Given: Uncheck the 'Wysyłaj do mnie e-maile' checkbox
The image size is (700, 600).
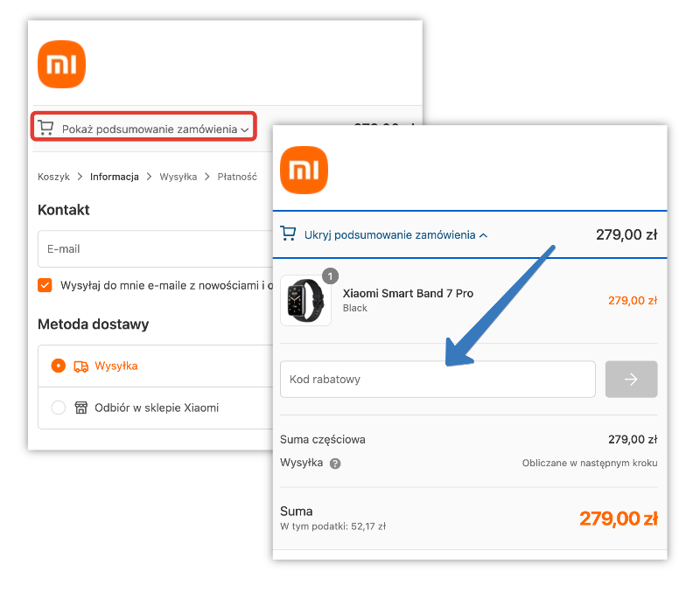Looking at the screenshot, I should point(45,285).
